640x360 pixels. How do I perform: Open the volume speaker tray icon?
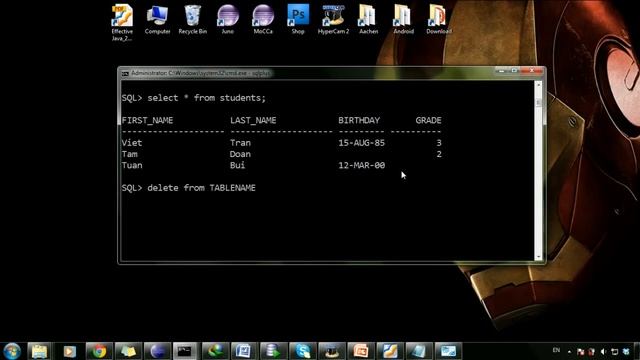click(x=603, y=351)
